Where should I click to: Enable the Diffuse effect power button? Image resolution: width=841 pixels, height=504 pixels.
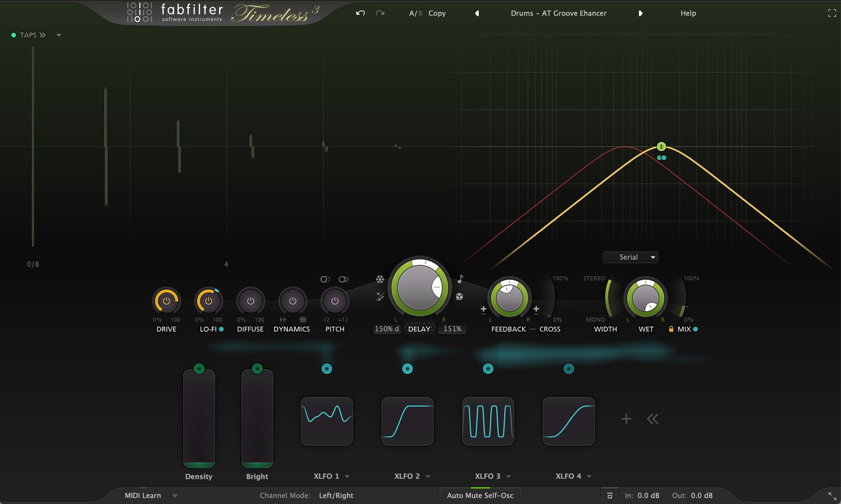[250, 301]
